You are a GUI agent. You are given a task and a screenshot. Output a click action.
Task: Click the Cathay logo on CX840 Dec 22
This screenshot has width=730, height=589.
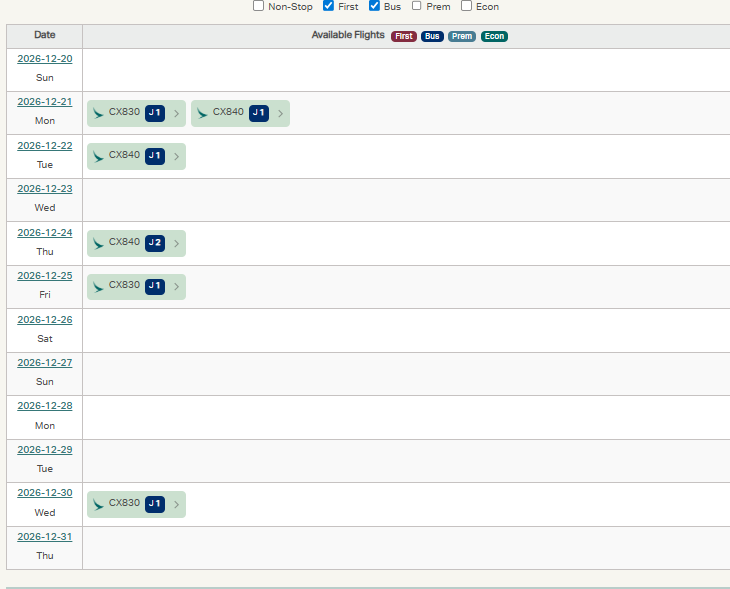pyautogui.click(x=98, y=156)
